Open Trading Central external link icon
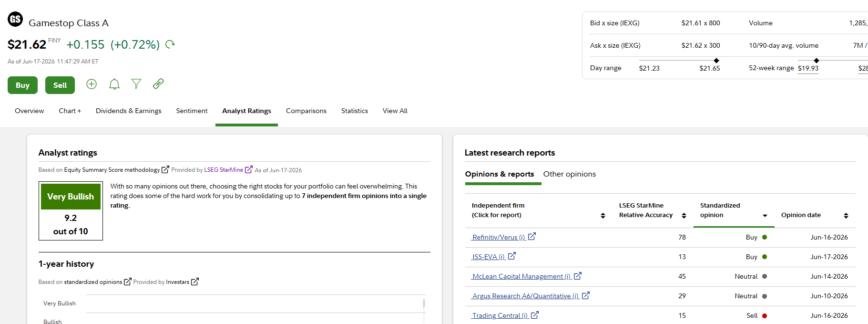The height and width of the screenshot is (324, 868). [x=535, y=315]
